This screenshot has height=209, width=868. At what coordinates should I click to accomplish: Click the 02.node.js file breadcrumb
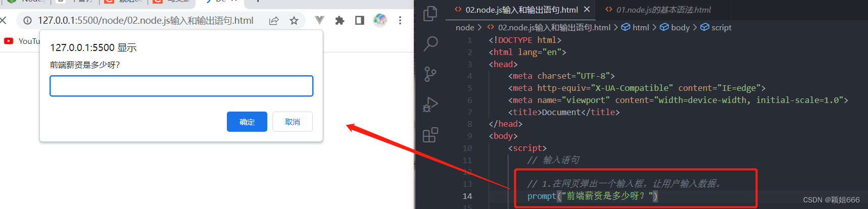tap(549, 28)
